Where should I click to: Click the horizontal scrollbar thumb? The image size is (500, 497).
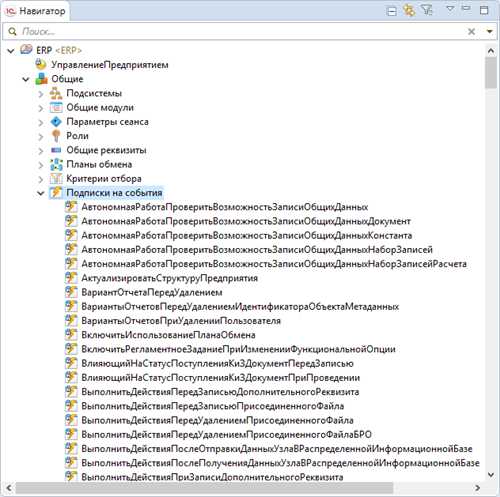pyautogui.click(x=204, y=488)
